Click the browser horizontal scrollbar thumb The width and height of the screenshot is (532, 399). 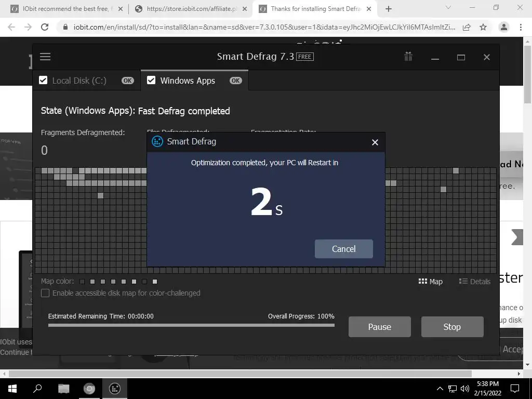[x=240, y=374]
